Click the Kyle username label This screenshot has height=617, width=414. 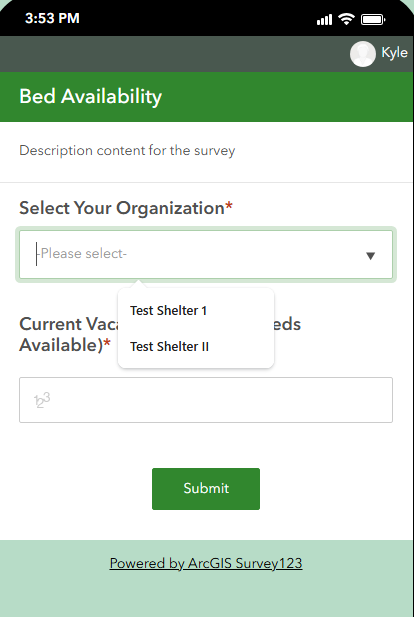pyautogui.click(x=394, y=53)
